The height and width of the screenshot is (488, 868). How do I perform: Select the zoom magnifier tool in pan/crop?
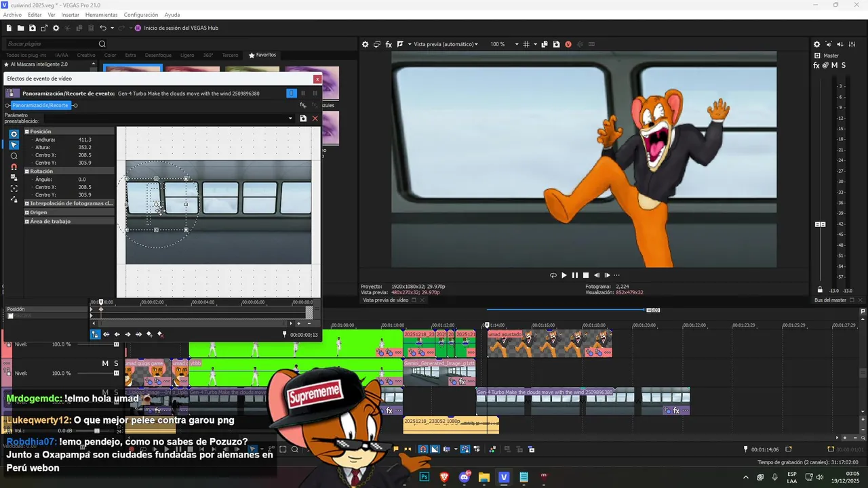14,156
